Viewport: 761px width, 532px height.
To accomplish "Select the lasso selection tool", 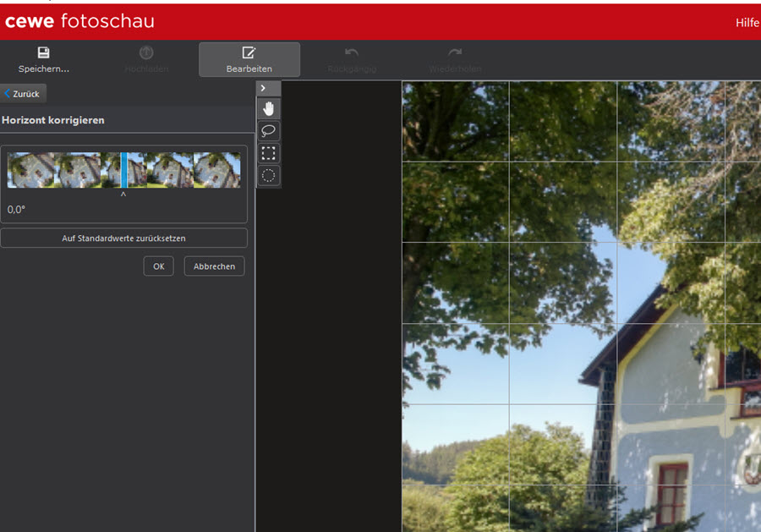I will [x=268, y=130].
